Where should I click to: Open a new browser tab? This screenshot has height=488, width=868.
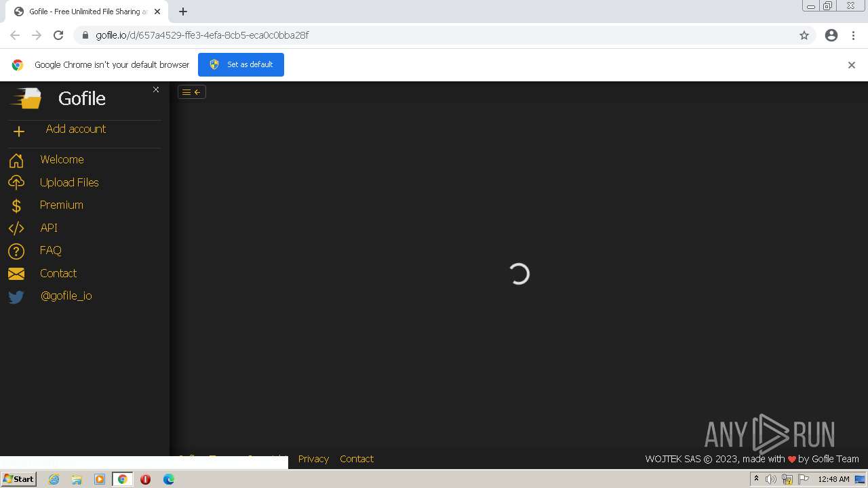[183, 12]
